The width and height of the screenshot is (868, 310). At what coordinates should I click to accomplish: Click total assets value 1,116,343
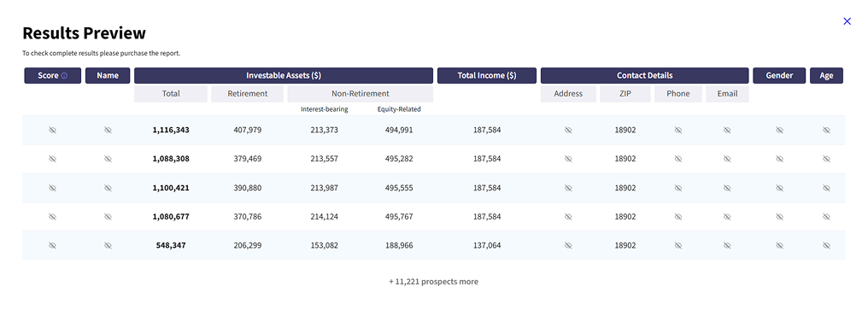coord(171,130)
